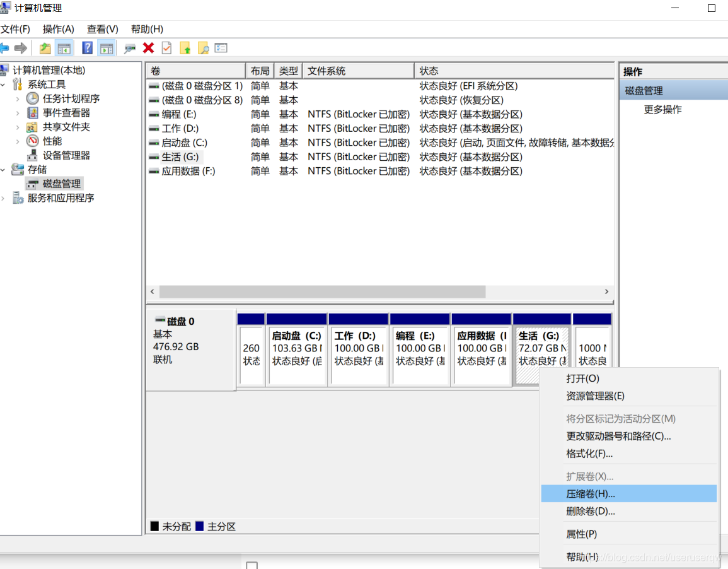Image resolution: width=728 pixels, height=569 pixels.
Task: Select the 260 MB partition block
Action: [251, 349]
